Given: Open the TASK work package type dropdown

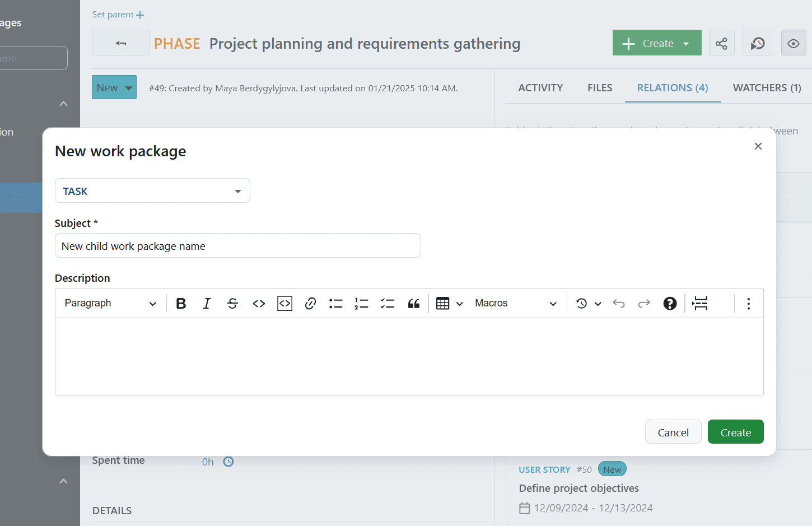Looking at the screenshot, I should [152, 190].
